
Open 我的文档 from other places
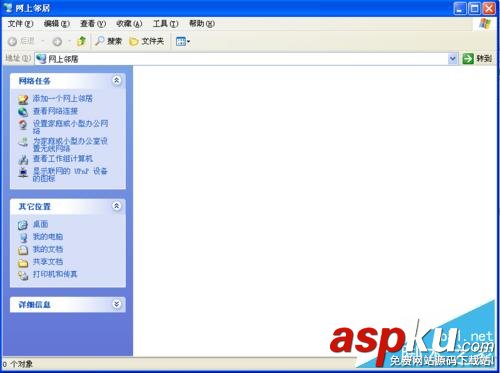pos(48,249)
